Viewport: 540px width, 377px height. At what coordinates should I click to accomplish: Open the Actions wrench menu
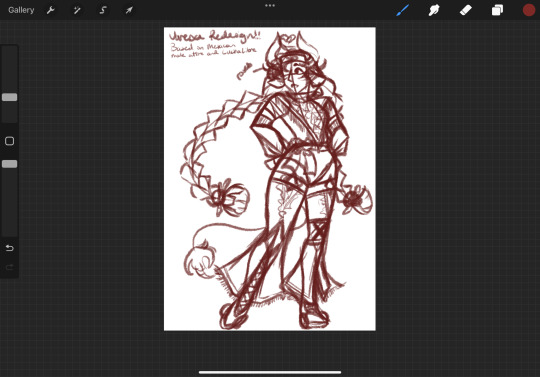tap(51, 10)
